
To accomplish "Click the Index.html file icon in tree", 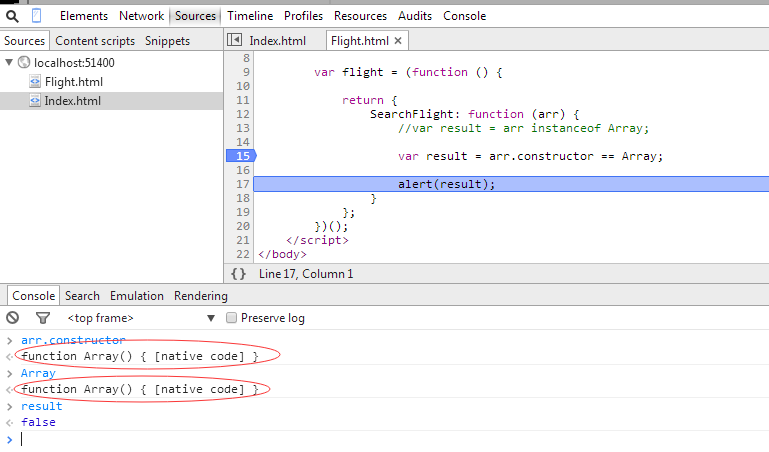I will coord(35,100).
